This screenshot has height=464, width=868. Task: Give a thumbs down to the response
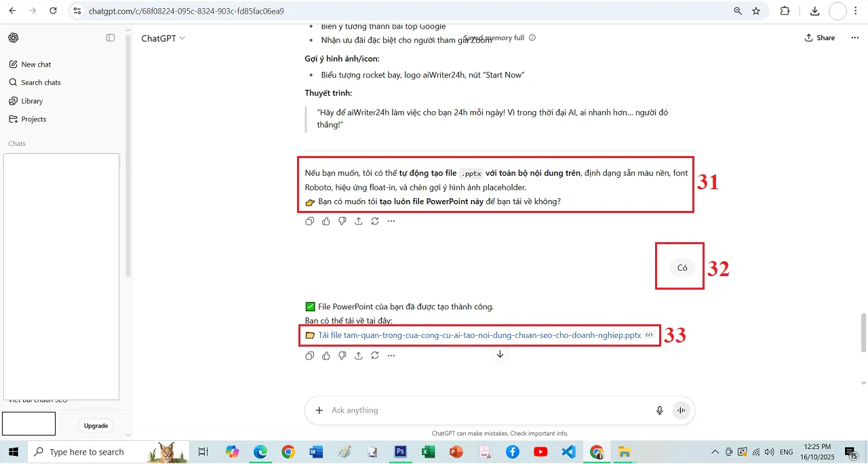tap(342, 355)
